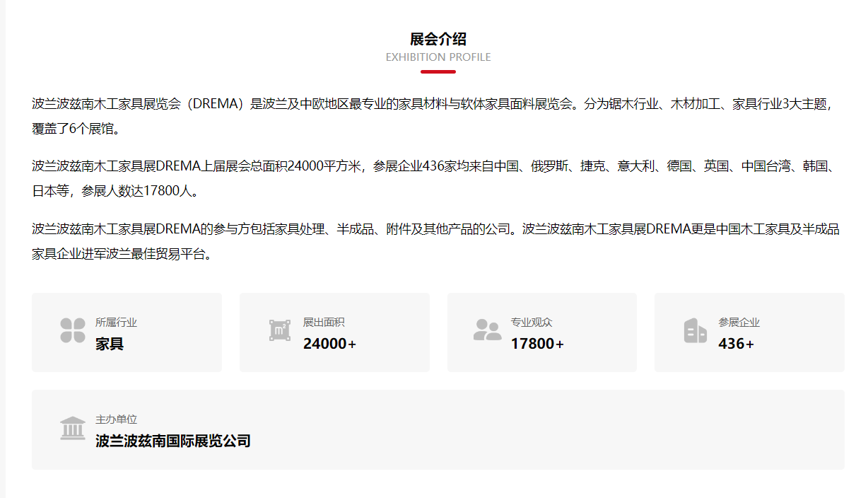
Task: Click the 所属行业 label
Action: coord(117,323)
